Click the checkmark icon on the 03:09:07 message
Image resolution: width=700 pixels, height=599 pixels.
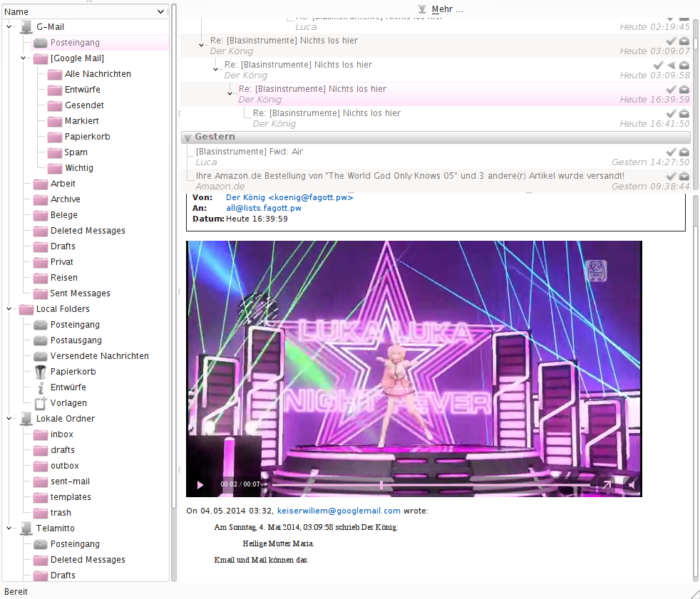coord(671,41)
